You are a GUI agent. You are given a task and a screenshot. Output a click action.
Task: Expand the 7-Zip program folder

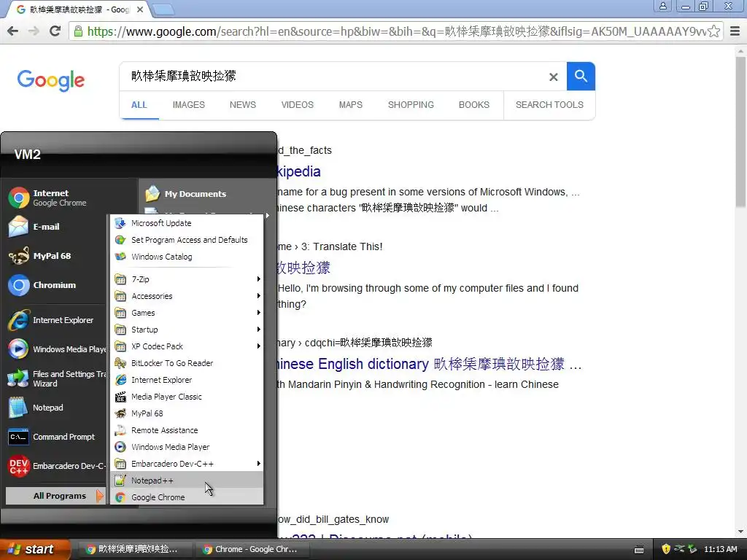pyautogui.click(x=187, y=279)
